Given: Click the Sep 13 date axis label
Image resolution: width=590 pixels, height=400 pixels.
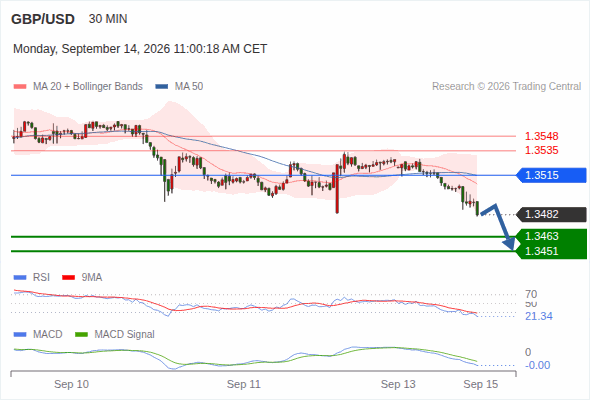Looking at the screenshot, I should [x=398, y=384].
